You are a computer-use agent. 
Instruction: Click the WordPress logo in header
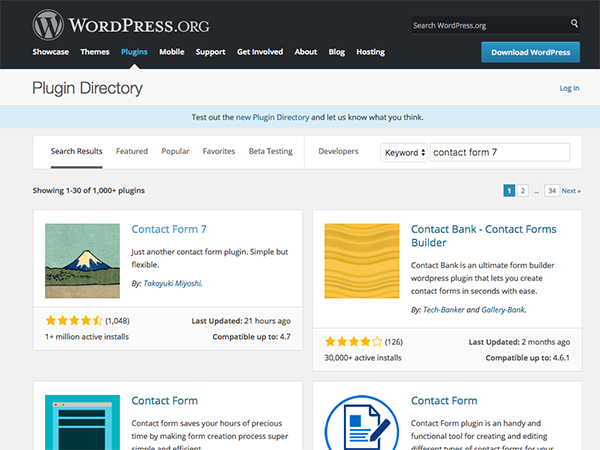coord(121,25)
